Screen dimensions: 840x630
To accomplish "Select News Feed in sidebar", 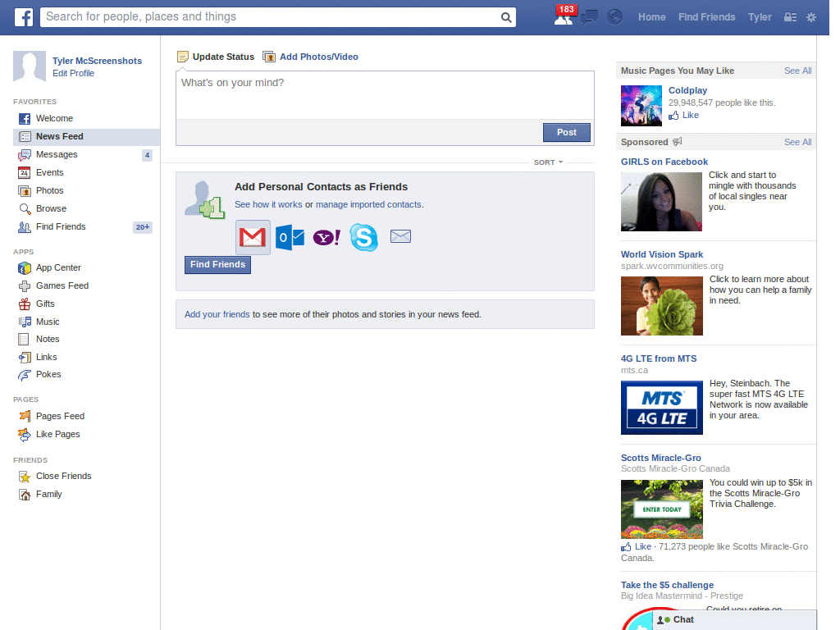I will pos(86,137).
